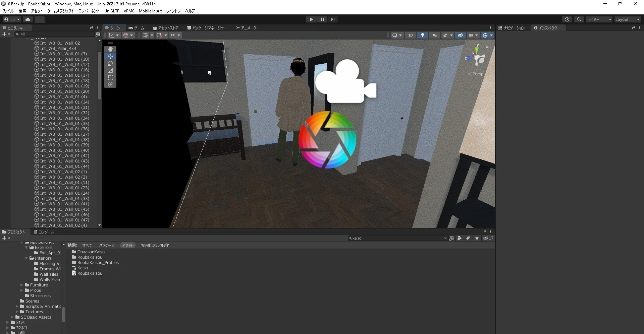This screenshot has width=644, height=334.
Task: Click the Step frame button
Action: tap(332, 19)
